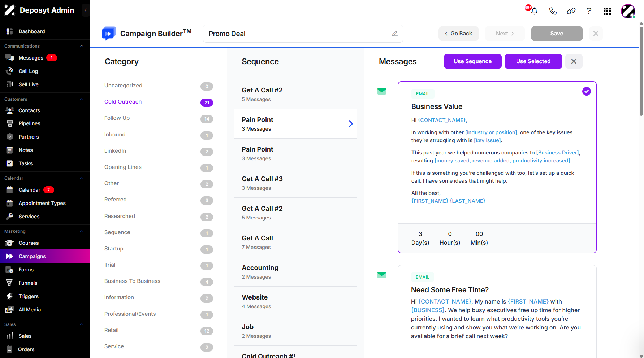This screenshot has width=644, height=358.
Task: Open the help question mark icon
Action: click(x=589, y=11)
